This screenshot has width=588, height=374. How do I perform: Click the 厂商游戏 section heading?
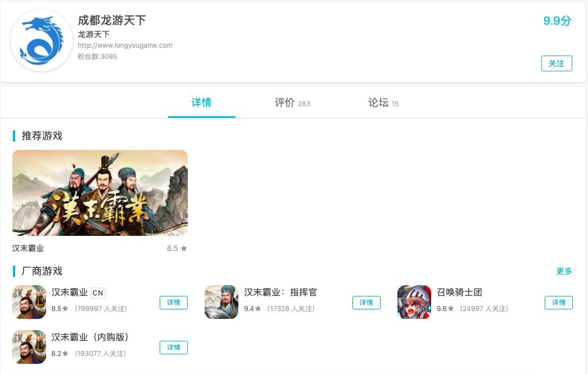tap(42, 271)
